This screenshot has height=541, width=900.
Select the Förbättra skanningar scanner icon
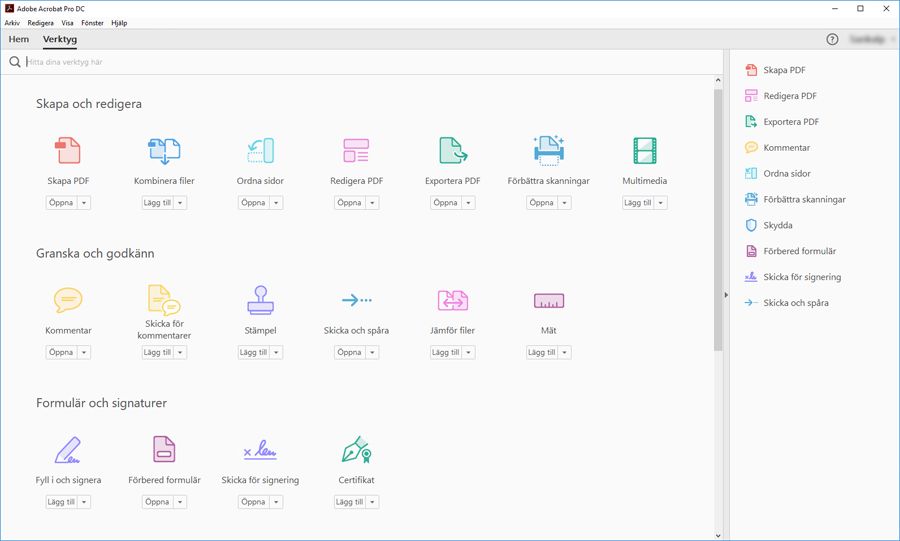[549, 150]
